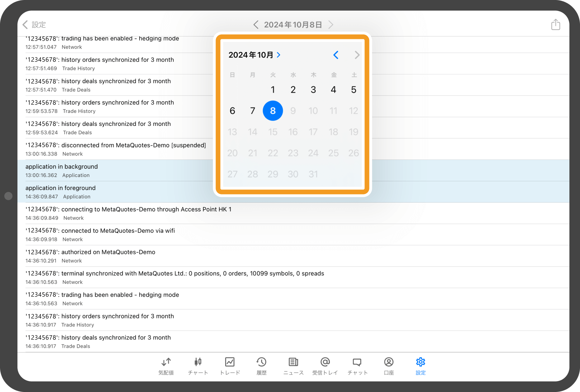Viewport: 580px width, 392px height.
Task: Tap 'authorized on MetaQuotes-Demo' log entry
Action: pos(293,256)
